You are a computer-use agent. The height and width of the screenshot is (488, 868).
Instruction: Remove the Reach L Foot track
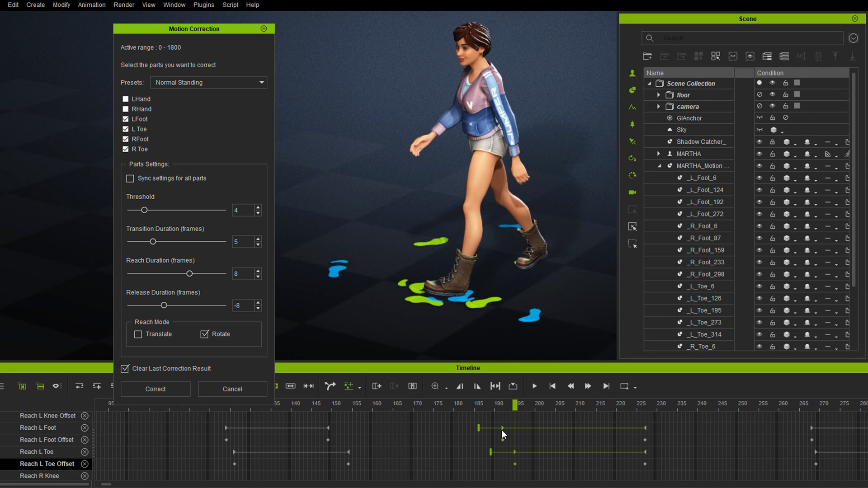coord(85,428)
